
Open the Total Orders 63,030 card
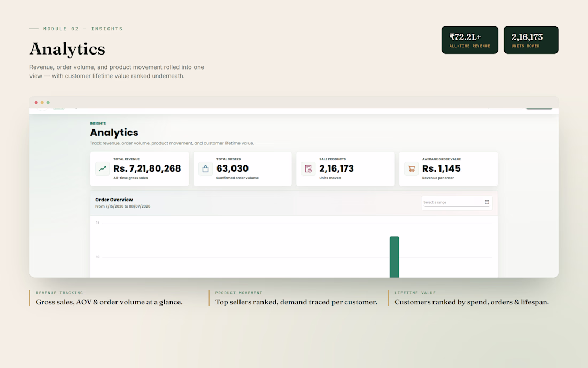point(242,169)
